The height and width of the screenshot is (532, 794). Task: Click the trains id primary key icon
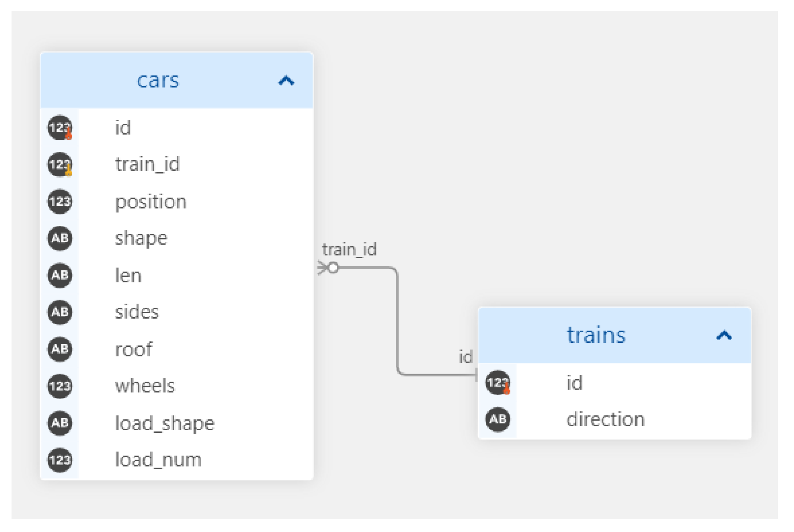tap(498, 383)
